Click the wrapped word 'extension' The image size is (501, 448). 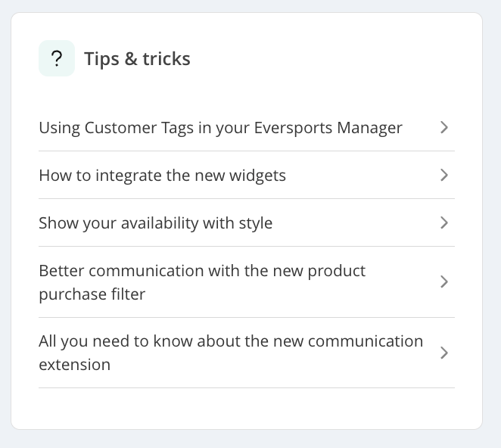(x=74, y=365)
